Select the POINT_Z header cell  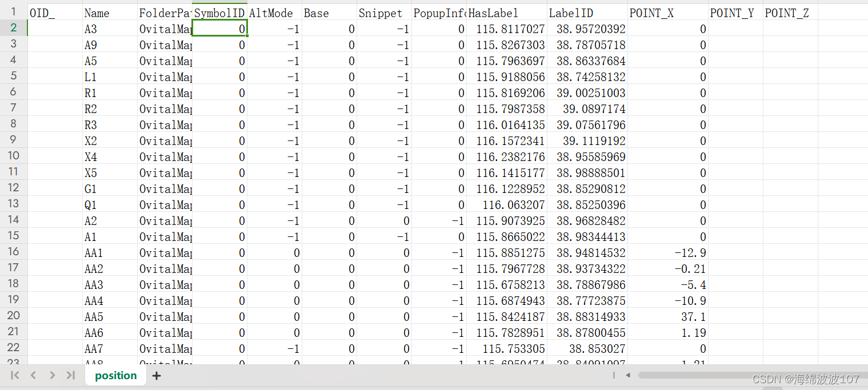pyautogui.click(x=791, y=13)
